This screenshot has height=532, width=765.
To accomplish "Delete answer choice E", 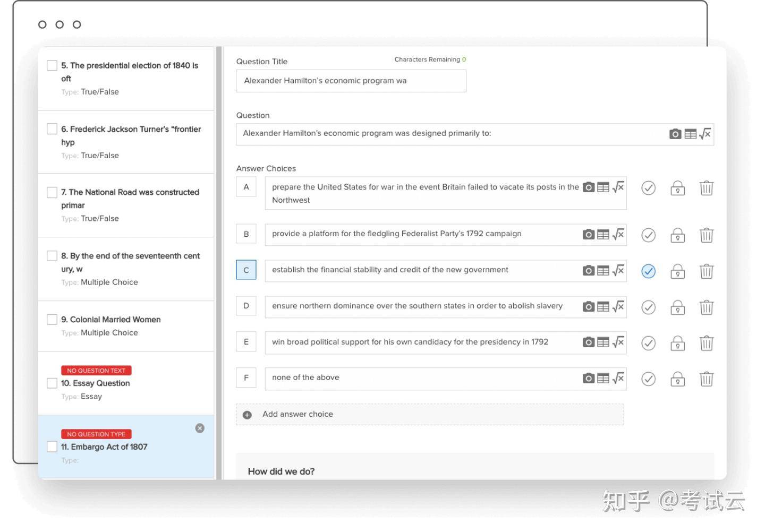I will [x=707, y=343].
